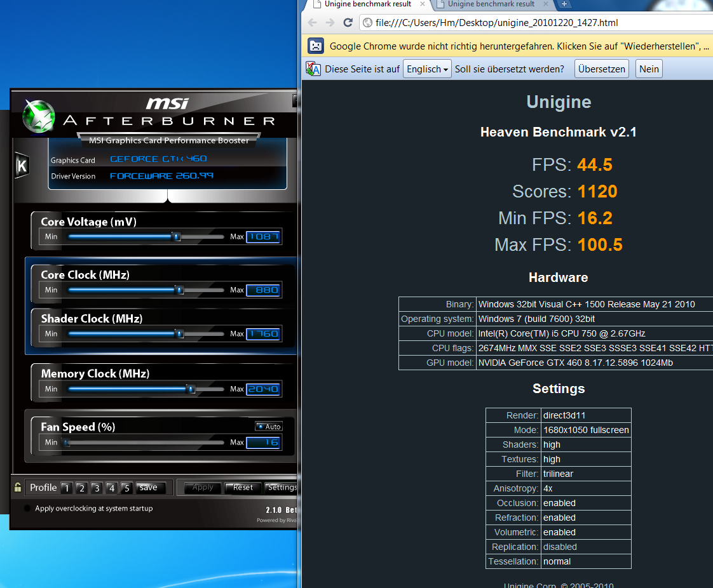
Task: Open the Kombustor K side button
Action: coord(22,165)
